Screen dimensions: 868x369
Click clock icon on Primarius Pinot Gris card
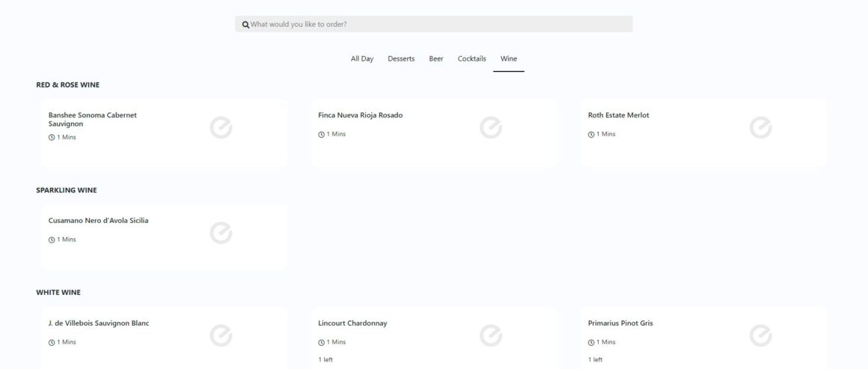coord(591,342)
